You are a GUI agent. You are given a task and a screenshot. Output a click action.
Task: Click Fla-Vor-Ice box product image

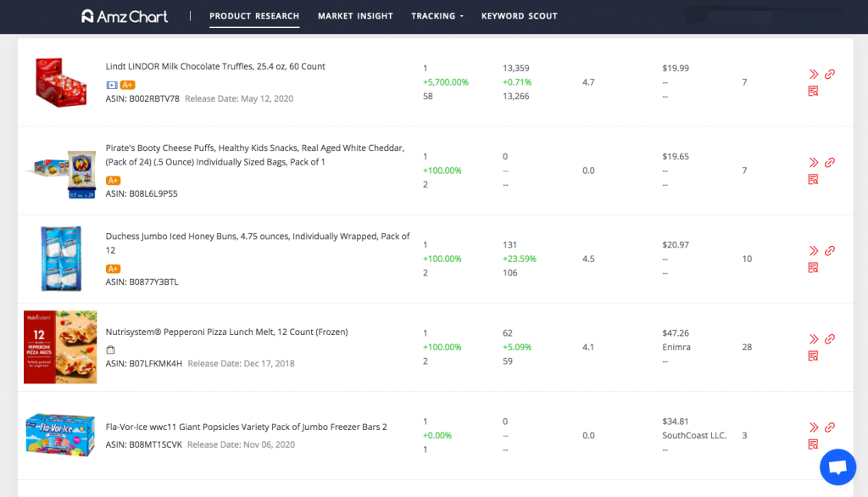coord(60,435)
